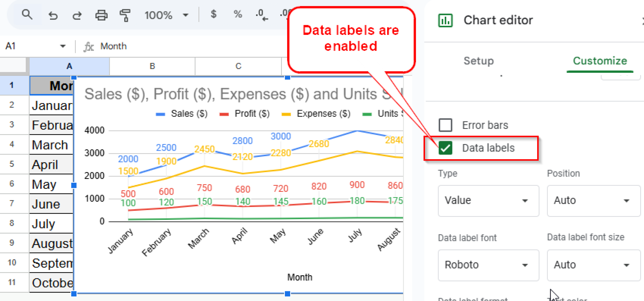Switch to the Setup tab
The image size is (644, 301).
[x=478, y=61]
